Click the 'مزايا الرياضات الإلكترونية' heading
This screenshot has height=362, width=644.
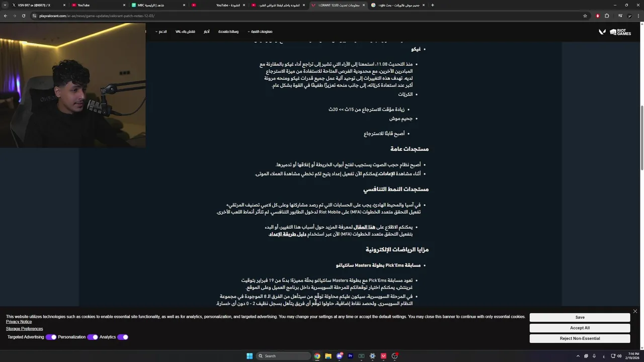point(397,249)
